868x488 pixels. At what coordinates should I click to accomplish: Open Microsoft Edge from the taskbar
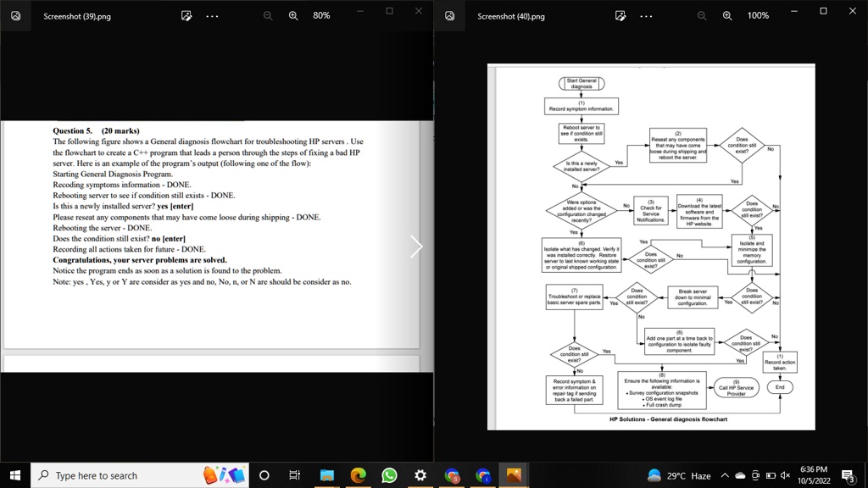point(359,475)
